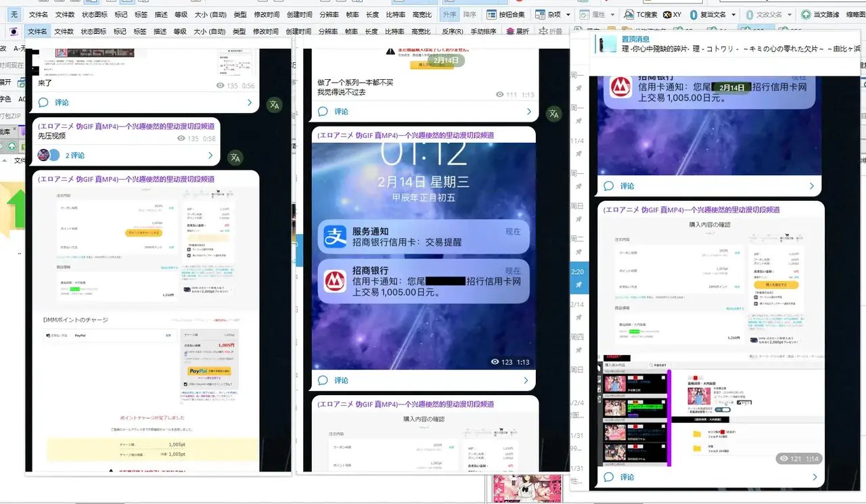Select the highlighted 文件名 sort column
Screen dimensions: 866x504
pos(37,31)
